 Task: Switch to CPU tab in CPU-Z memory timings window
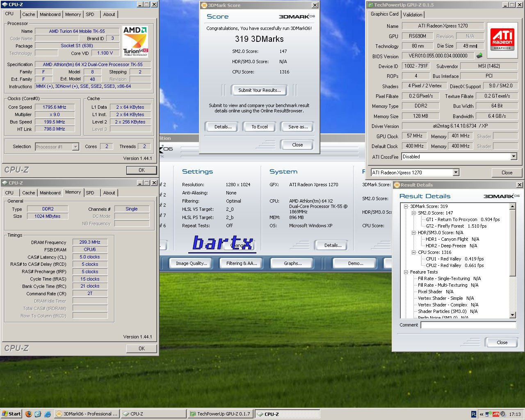pyautogui.click(x=9, y=193)
